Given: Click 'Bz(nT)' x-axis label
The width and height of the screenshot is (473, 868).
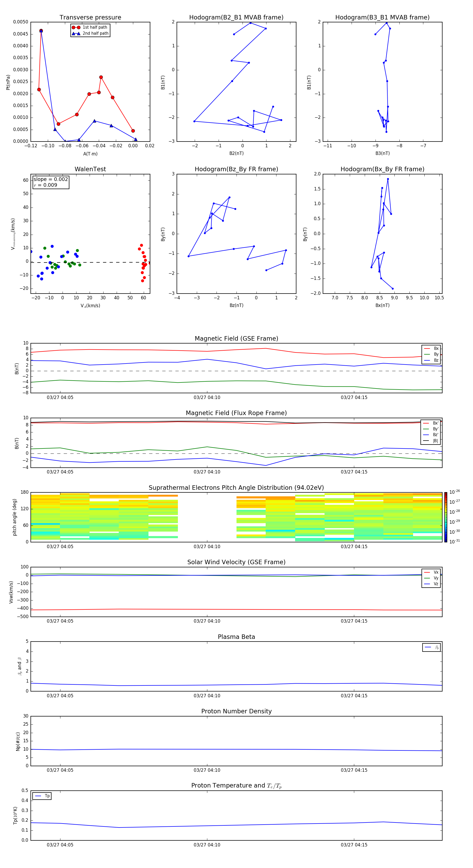Looking at the screenshot, I should click(x=236, y=306).
